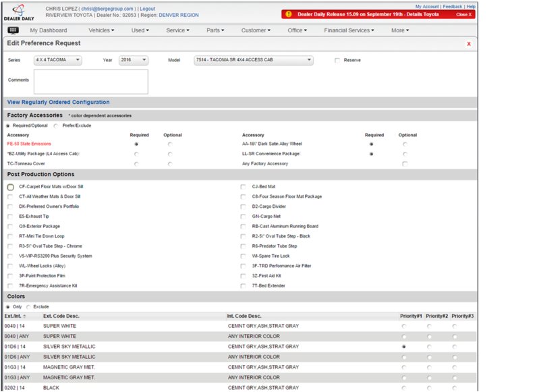Open the Vehicles menu
539x392 pixels.
(x=101, y=30)
